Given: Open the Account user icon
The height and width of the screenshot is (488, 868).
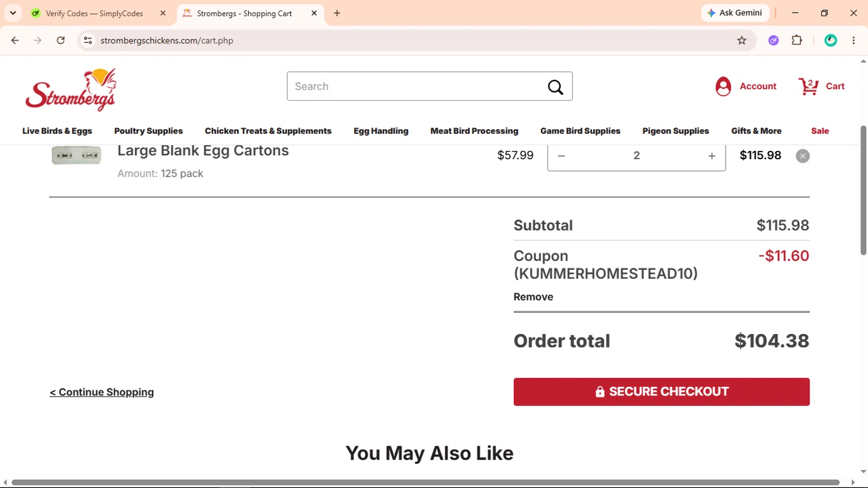Looking at the screenshot, I should click(723, 86).
